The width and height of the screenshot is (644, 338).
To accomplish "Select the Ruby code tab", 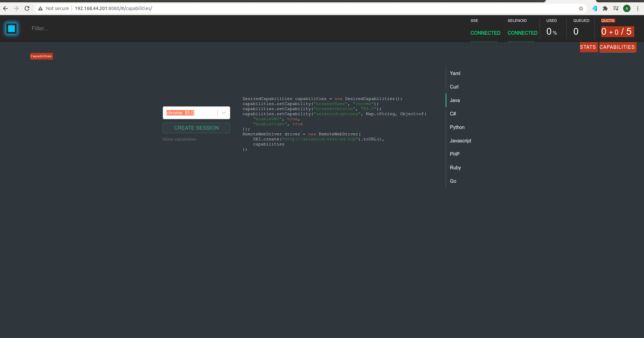I will coord(455,168).
